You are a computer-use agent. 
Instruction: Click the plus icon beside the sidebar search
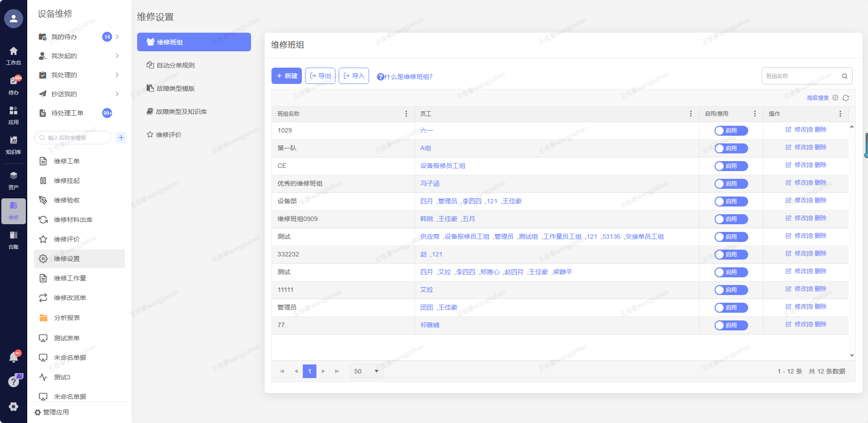point(121,138)
